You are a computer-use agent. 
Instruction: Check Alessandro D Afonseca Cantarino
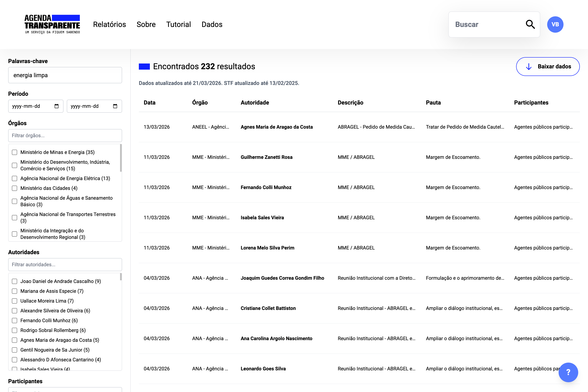tap(14, 360)
